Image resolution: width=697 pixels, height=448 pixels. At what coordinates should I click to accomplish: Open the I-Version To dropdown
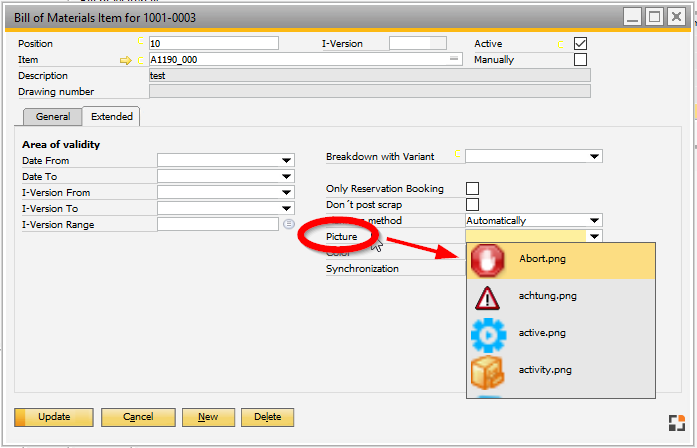[x=287, y=208]
